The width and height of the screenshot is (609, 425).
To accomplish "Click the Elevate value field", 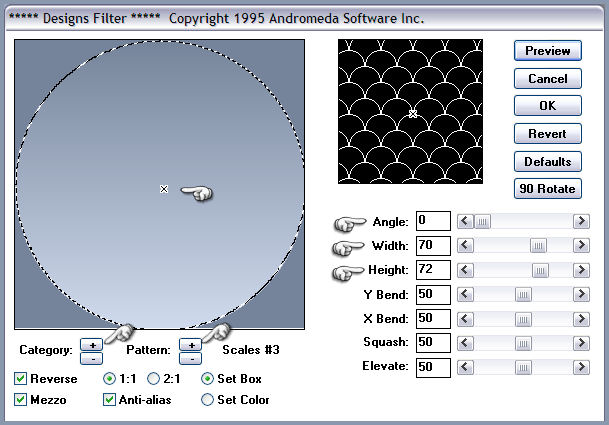I will click(433, 368).
